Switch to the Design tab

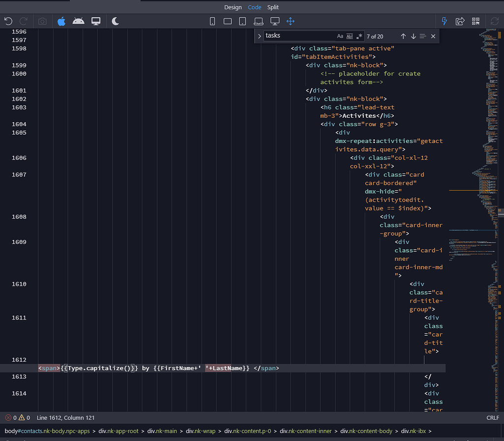coord(233,7)
